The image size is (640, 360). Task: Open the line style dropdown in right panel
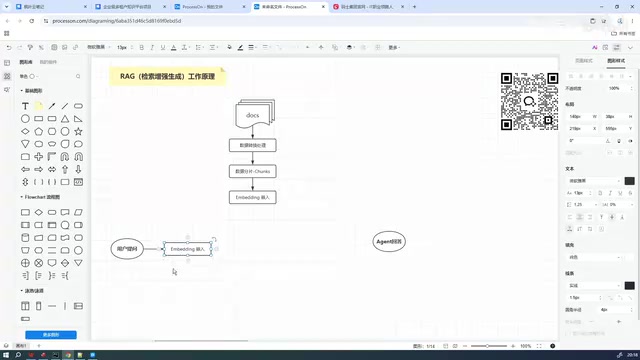(x=594, y=285)
